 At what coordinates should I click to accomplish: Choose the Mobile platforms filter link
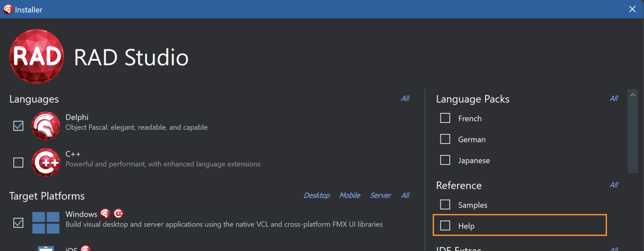click(349, 195)
